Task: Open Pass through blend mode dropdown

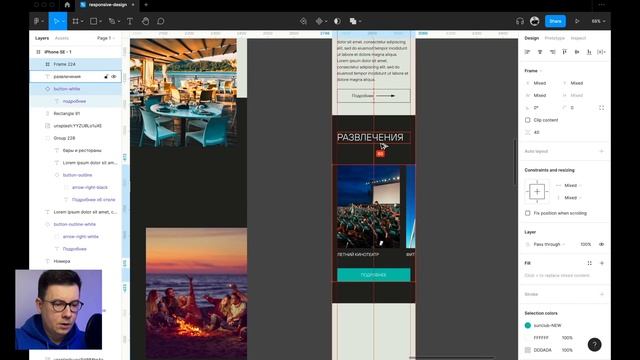Action: pyautogui.click(x=549, y=244)
